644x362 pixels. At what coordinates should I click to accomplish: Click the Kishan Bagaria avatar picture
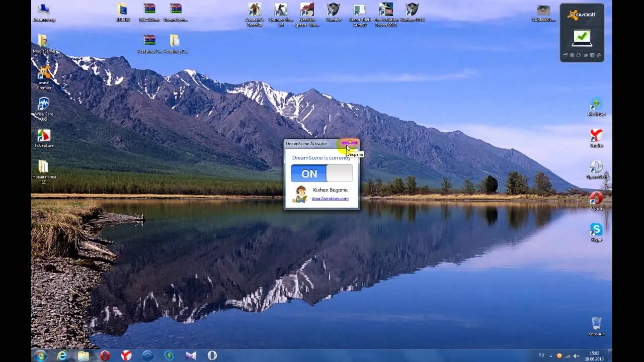[300, 194]
